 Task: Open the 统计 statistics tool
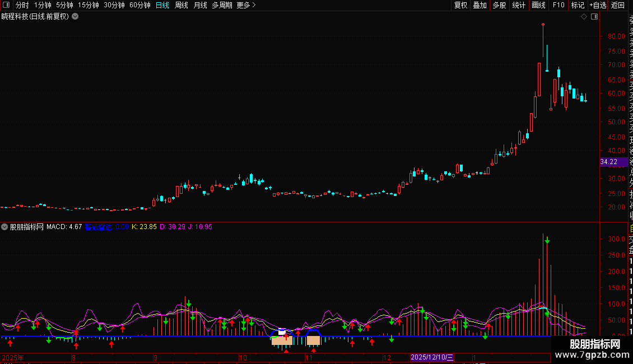[519, 5]
